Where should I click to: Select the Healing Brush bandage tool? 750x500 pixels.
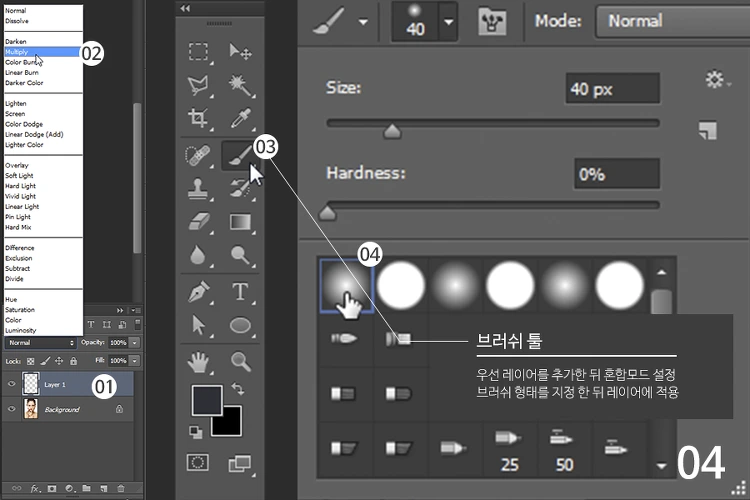point(198,156)
